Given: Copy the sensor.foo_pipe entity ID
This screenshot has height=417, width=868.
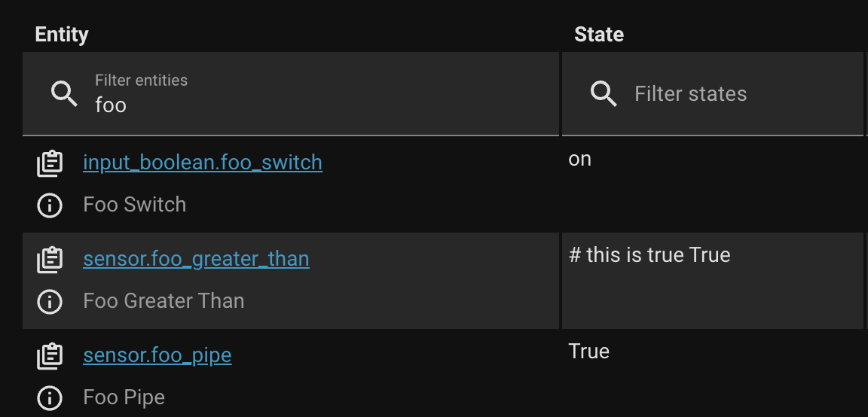Looking at the screenshot, I should tap(50, 355).
